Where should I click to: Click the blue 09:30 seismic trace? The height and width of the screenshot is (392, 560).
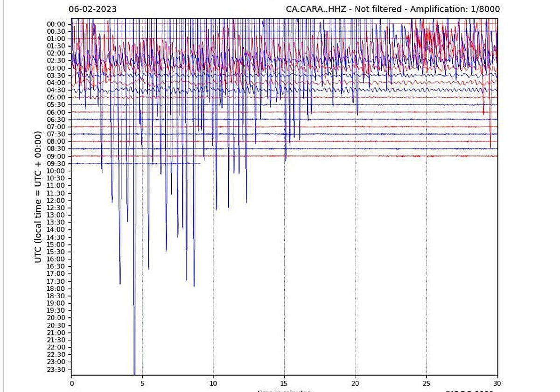(140, 164)
